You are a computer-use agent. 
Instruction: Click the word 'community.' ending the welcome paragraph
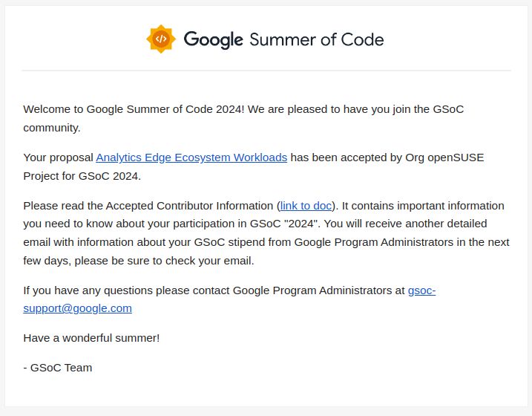[52, 128]
